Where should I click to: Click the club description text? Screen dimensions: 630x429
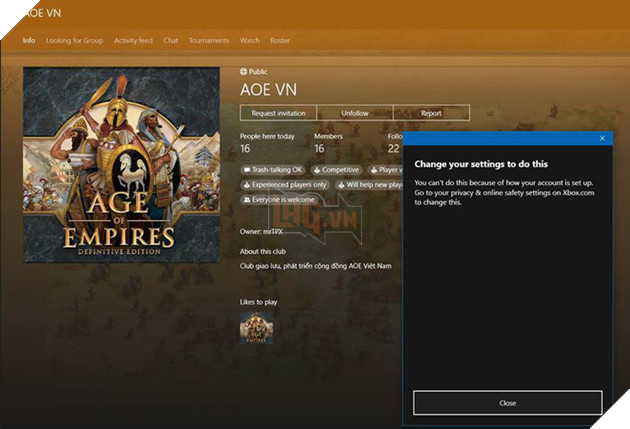[x=315, y=266]
